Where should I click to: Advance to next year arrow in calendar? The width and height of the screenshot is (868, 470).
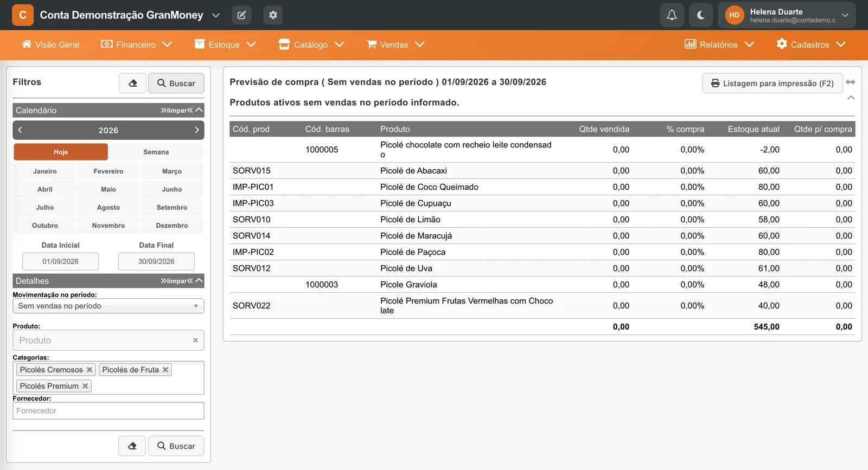pyautogui.click(x=197, y=130)
